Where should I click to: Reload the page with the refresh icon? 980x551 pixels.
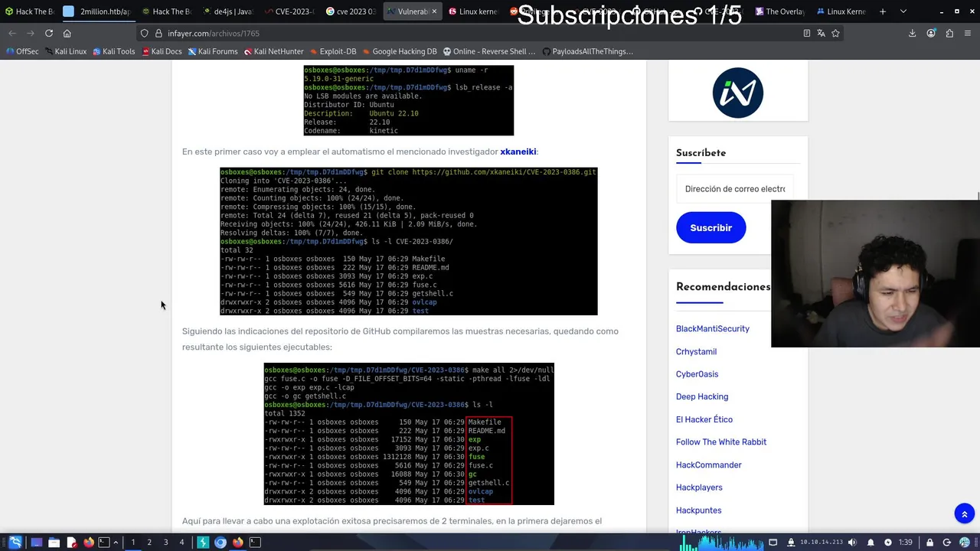[x=49, y=34]
